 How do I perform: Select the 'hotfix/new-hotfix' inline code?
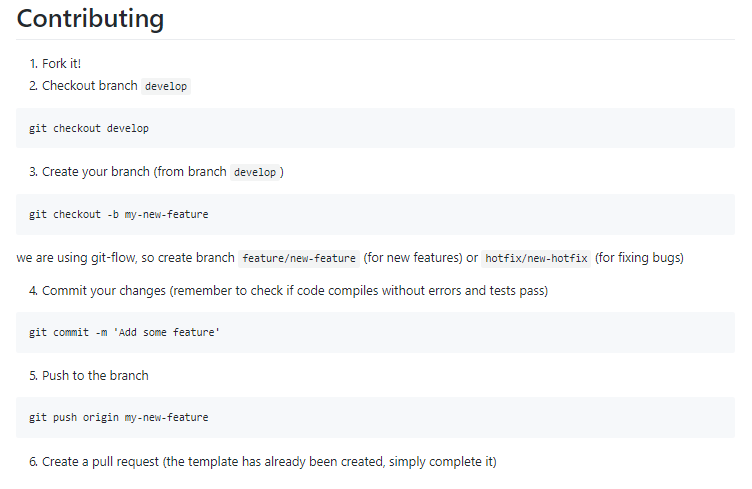point(537,258)
